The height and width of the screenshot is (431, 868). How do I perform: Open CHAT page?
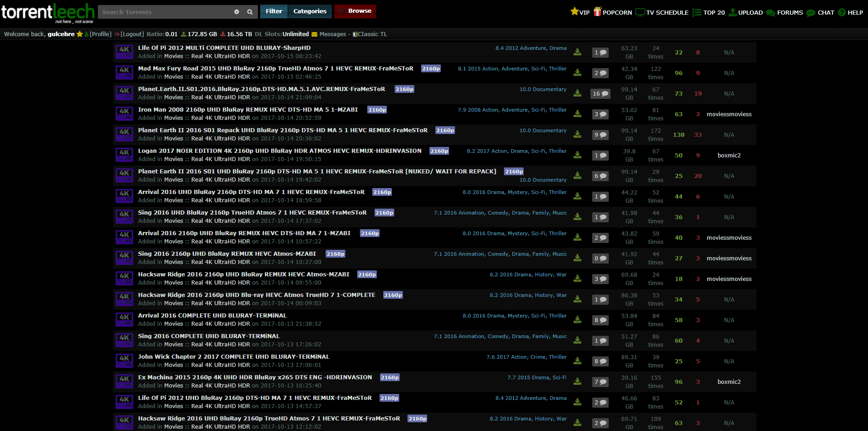(x=820, y=12)
